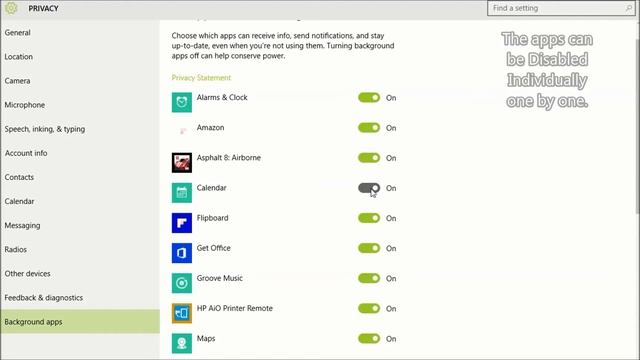Click the HP AiO Printer Remote label
This screenshot has height=360, width=640.
point(235,309)
